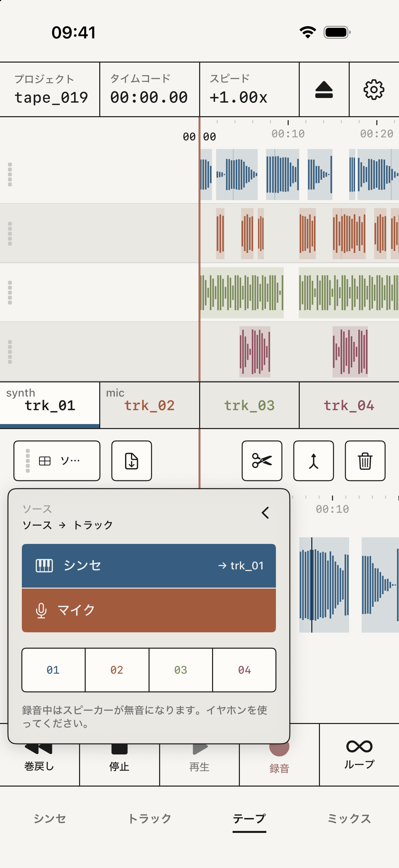Click the → trk_01 routing label

(241, 565)
